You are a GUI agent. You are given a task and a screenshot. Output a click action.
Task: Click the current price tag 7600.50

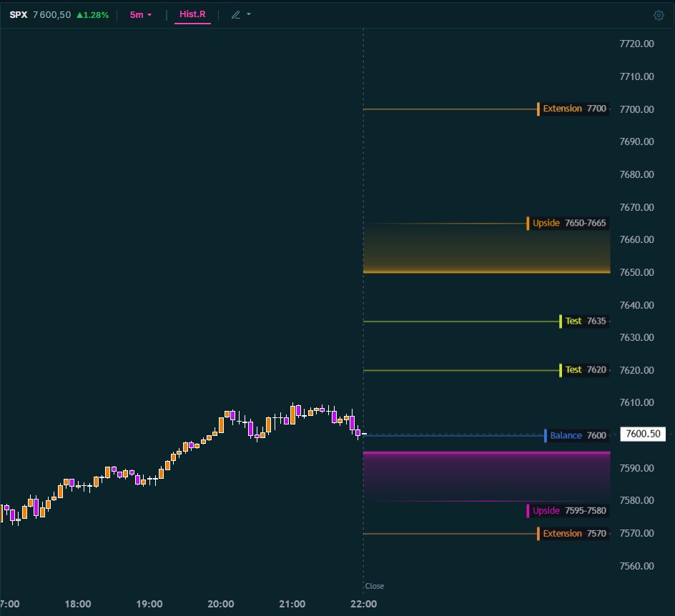(x=643, y=434)
